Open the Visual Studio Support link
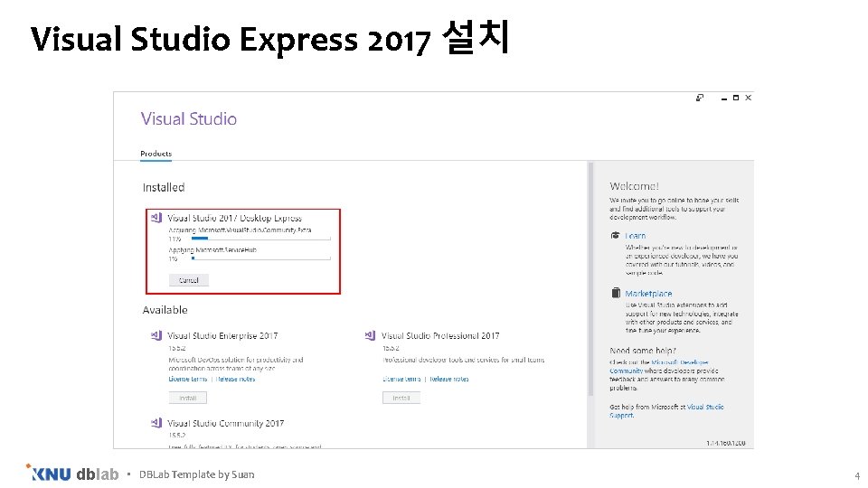Screen dimensions: 868x488 (x=666, y=411)
